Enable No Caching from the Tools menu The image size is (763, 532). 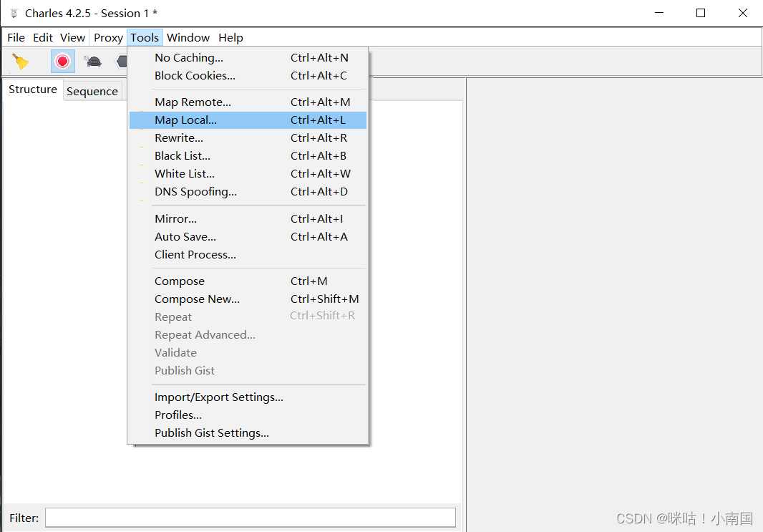coord(189,57)
